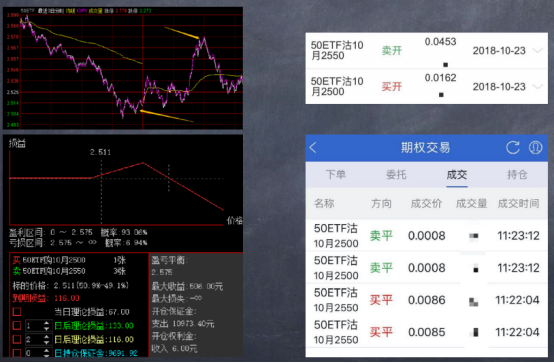This screenshot has width=554, height=363.
Task: Switch to the 委托 tab
Action: pyautogui.click(x=396, y=175)
